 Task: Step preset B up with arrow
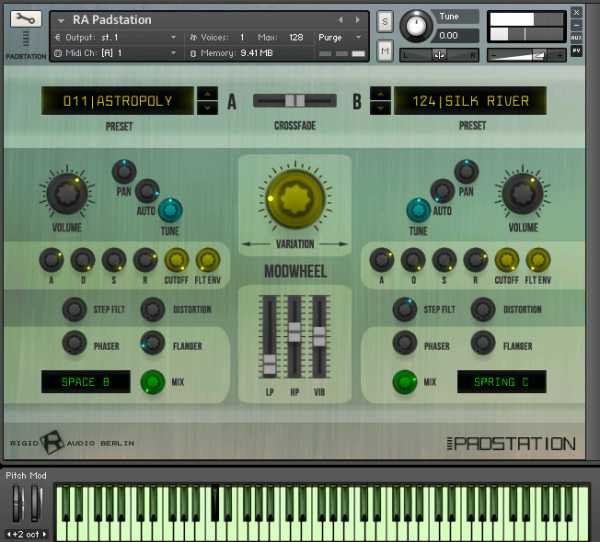point(380,94)
